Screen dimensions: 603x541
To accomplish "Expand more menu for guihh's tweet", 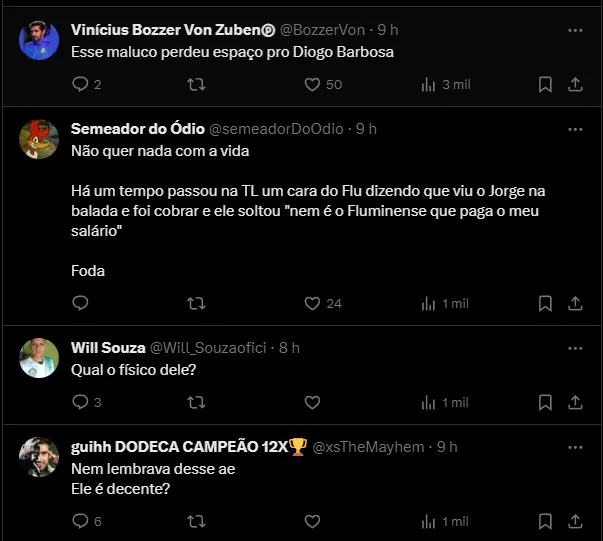I will (575, 447).
